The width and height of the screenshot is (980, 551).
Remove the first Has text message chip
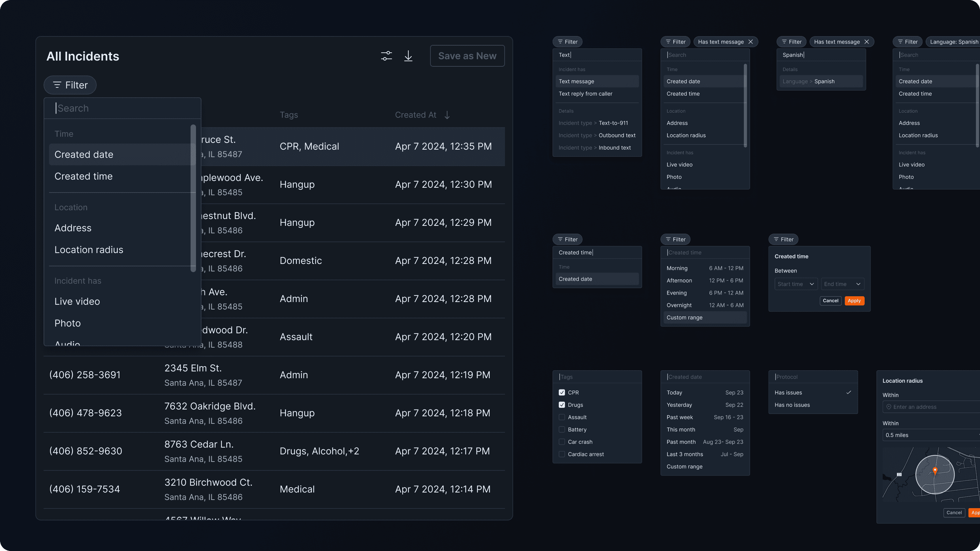click(750, 42)
